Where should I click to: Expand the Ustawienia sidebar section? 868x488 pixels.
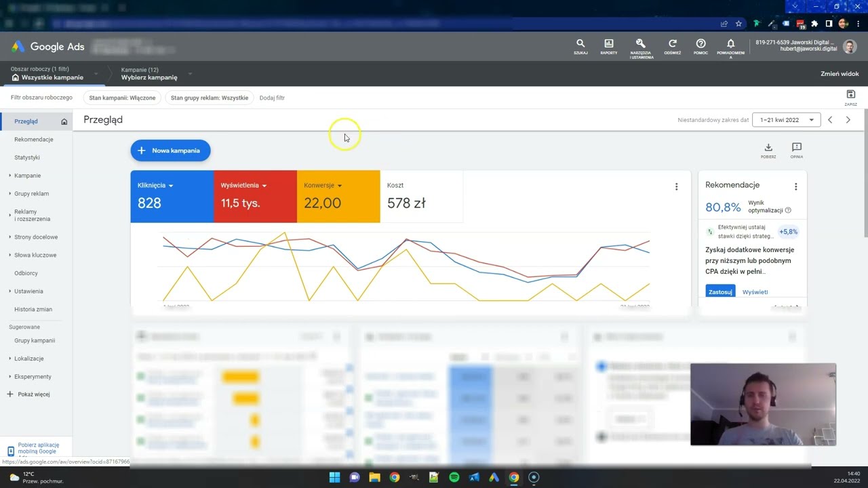[x=10, y=291]
